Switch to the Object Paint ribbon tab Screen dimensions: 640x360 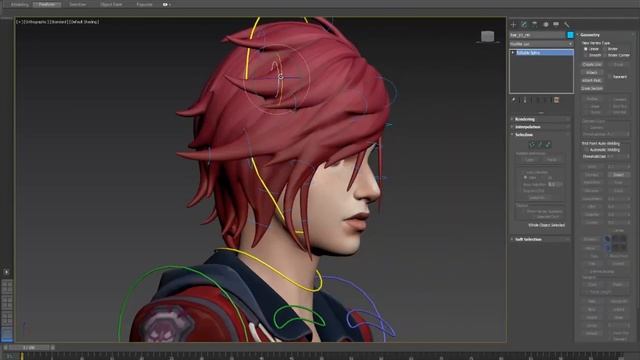111,4
